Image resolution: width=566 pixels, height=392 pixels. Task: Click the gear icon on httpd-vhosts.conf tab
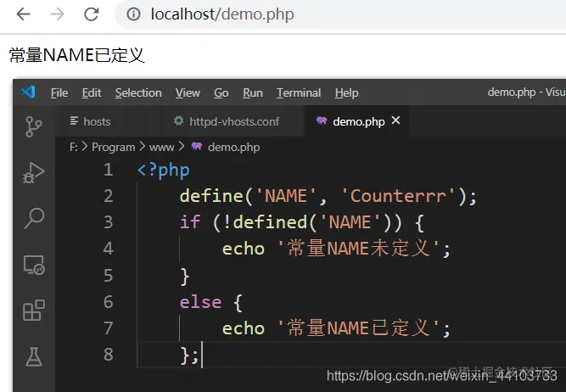(x=178, y=120)
